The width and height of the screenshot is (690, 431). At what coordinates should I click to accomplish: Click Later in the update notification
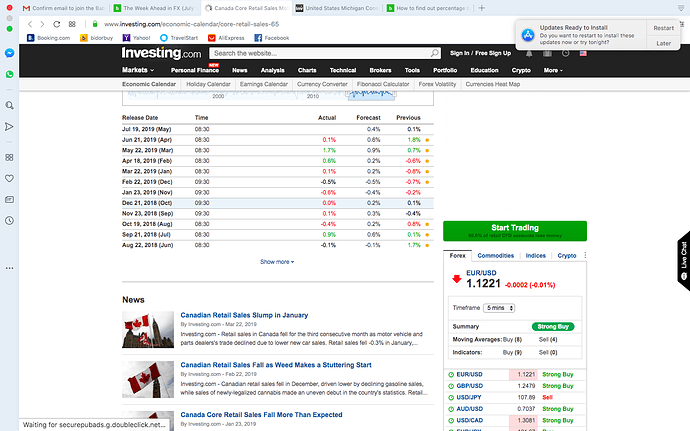pyautogui.click(x=664, y=43)
